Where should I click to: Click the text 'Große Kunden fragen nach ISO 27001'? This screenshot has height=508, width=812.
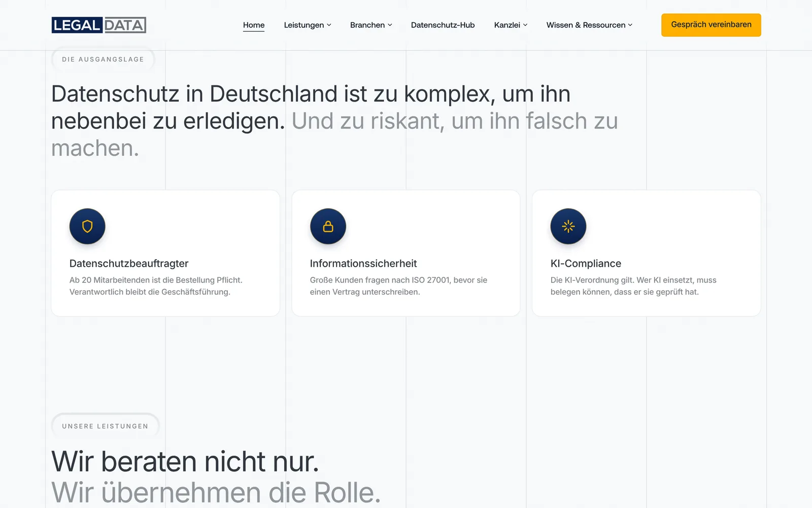[380, 280]
